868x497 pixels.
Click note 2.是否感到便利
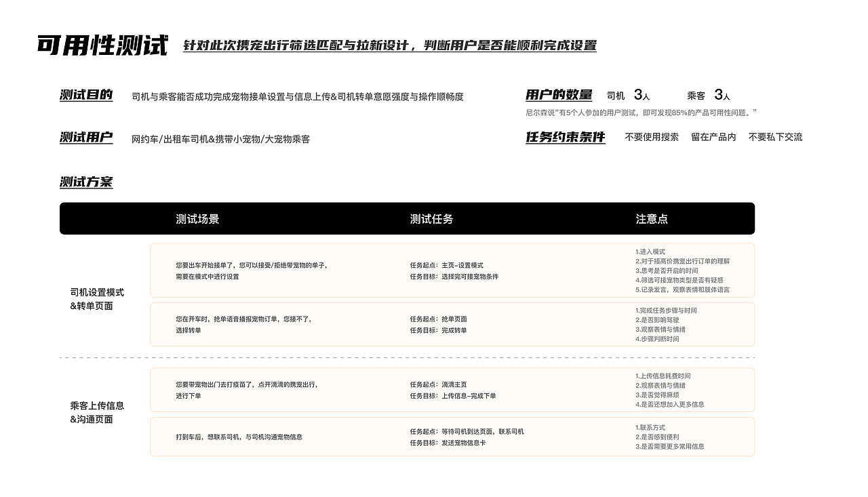pos(657,437)
